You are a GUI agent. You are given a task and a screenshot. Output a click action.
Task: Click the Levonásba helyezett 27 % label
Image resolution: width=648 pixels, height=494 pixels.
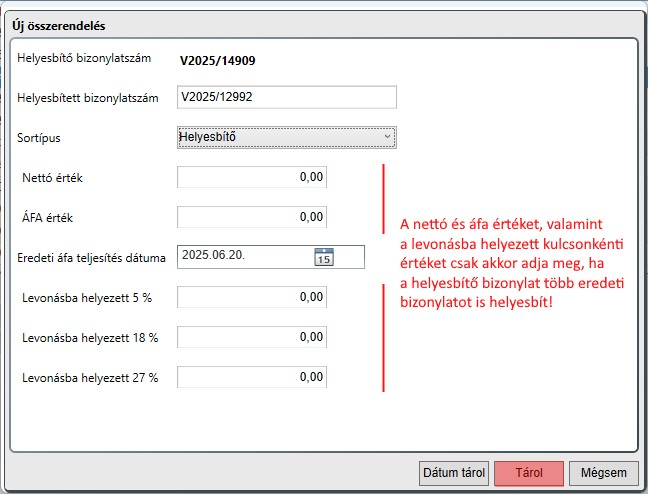[90, 378]
